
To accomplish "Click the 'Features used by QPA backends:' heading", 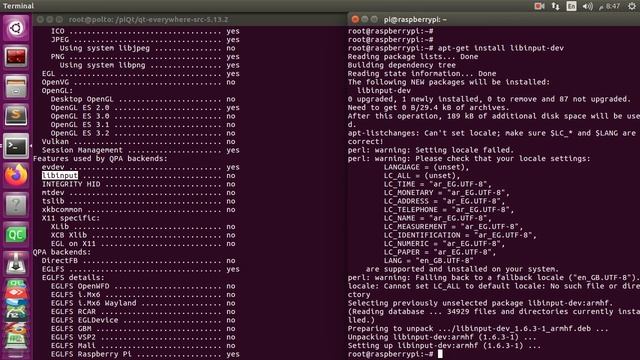I will point(100,158).
